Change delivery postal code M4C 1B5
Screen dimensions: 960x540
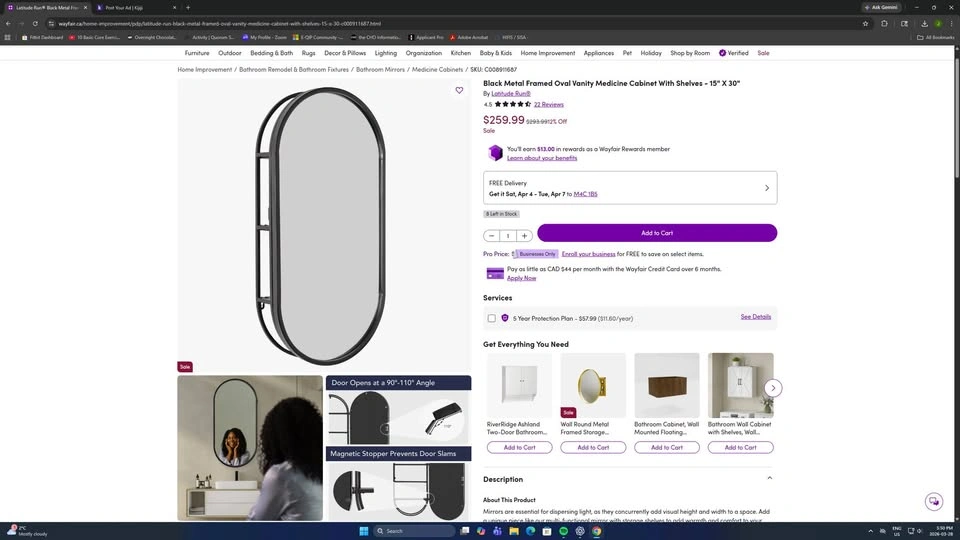click(585, 194)
